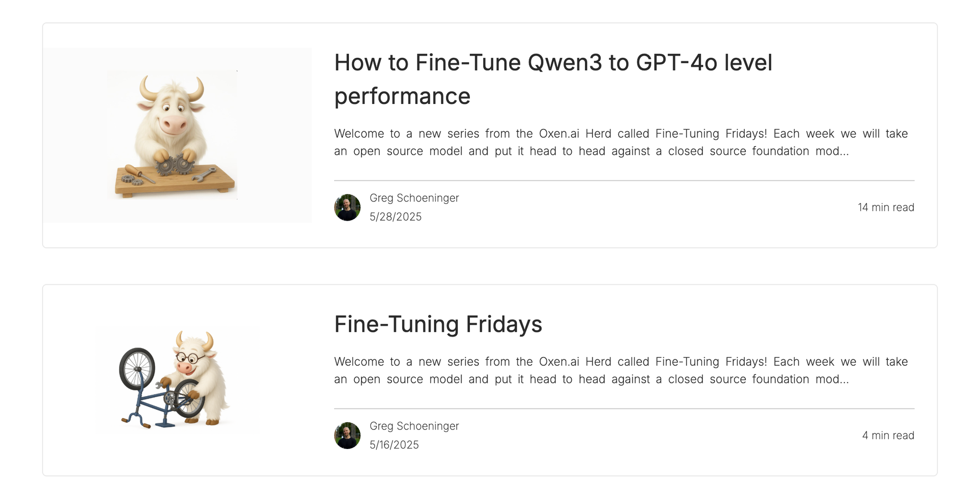
Task: Click the '4 min read' label
Action: [888, 435]
